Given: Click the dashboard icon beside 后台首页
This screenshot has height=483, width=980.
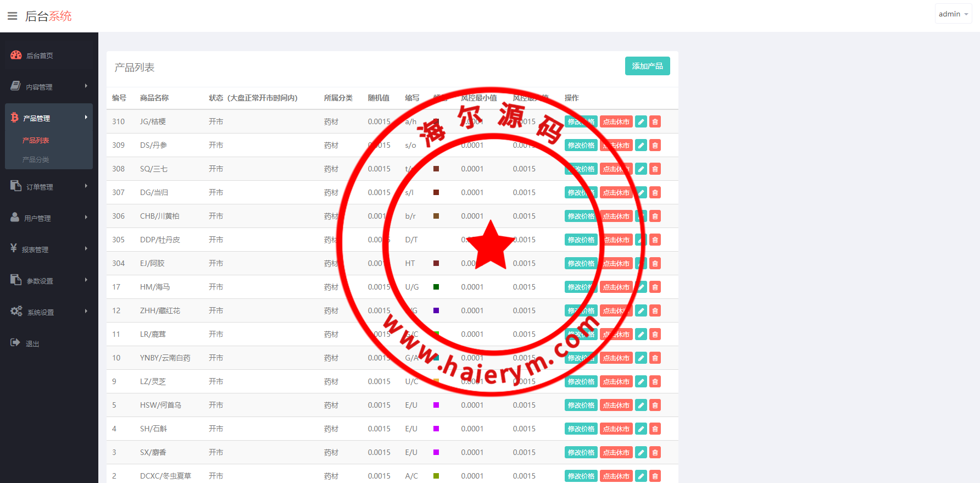Looking at the screenshot, I should (16, 55).
